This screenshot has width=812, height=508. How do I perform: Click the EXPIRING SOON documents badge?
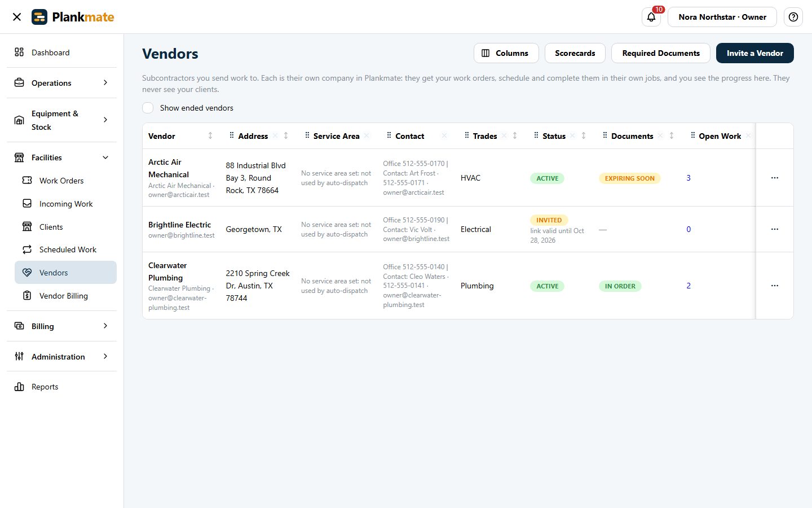(630, 178)
